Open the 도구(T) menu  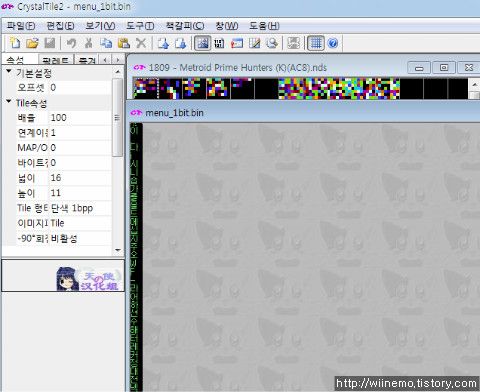[x=140, y=26]
